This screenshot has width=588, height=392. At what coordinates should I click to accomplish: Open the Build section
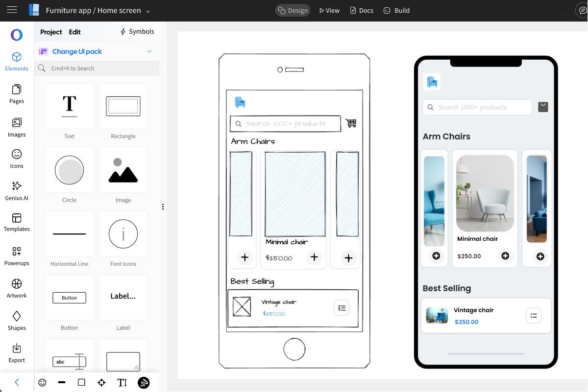pos(396,10)
